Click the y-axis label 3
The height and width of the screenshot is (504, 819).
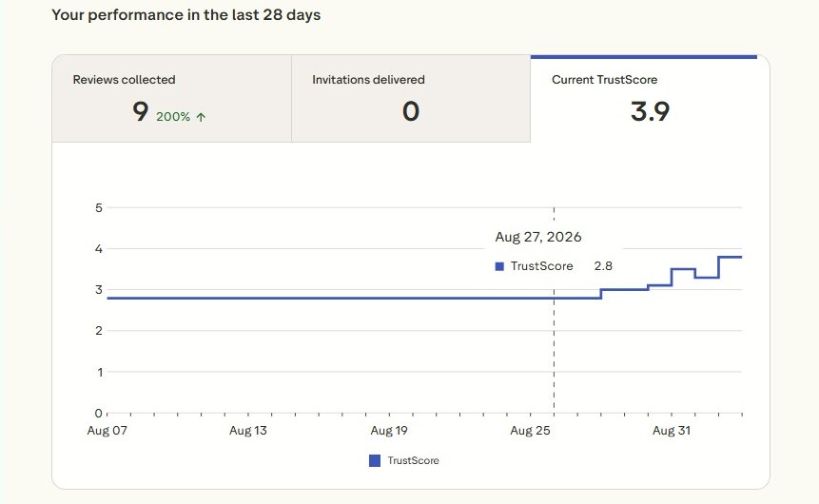click(x=99, y=290)
